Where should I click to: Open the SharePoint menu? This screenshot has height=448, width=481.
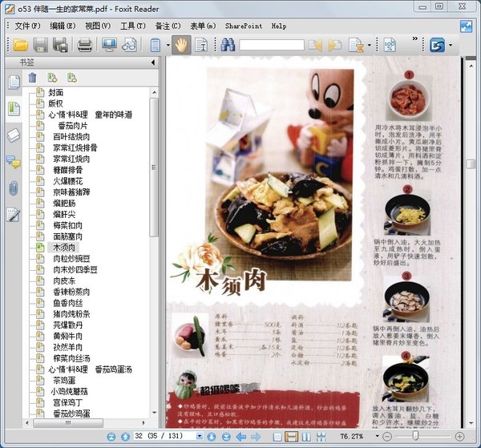tap(244, 26)
